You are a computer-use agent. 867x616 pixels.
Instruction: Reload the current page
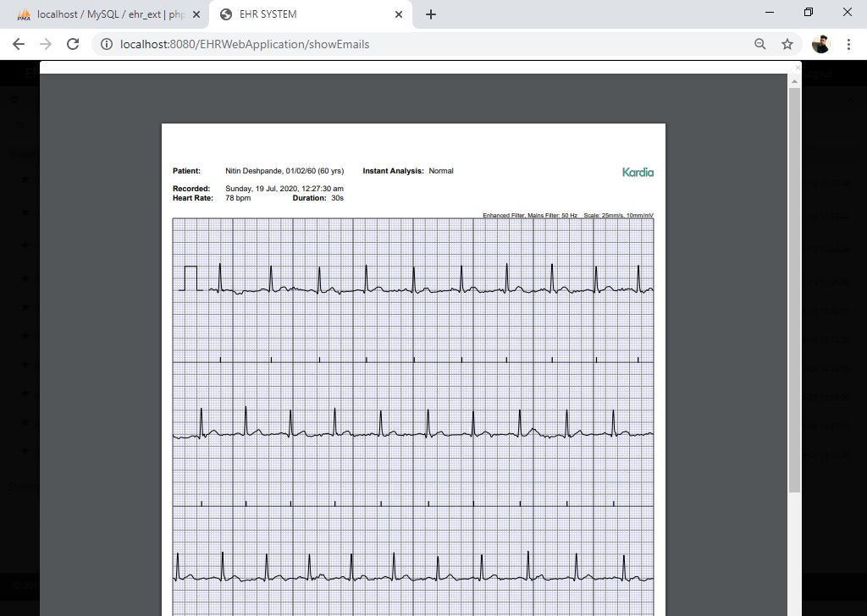[x=73, y=44]
